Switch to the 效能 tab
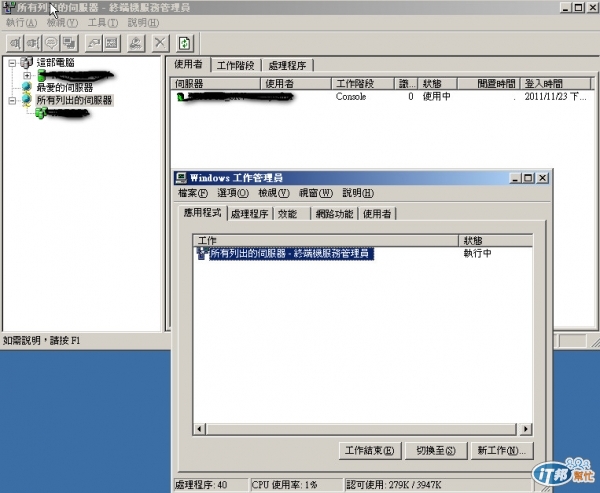The image size is (600, 493). tap(291, 214)
